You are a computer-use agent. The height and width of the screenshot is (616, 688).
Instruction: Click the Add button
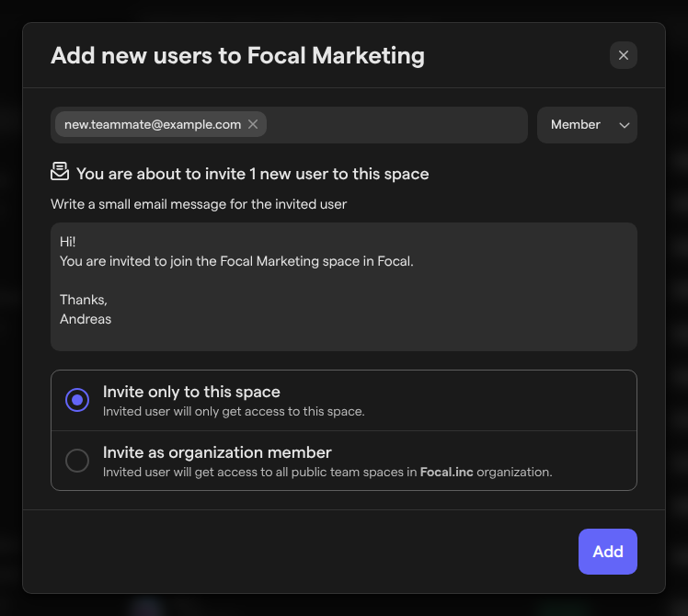pyautogui.click(x=608, y=552)
